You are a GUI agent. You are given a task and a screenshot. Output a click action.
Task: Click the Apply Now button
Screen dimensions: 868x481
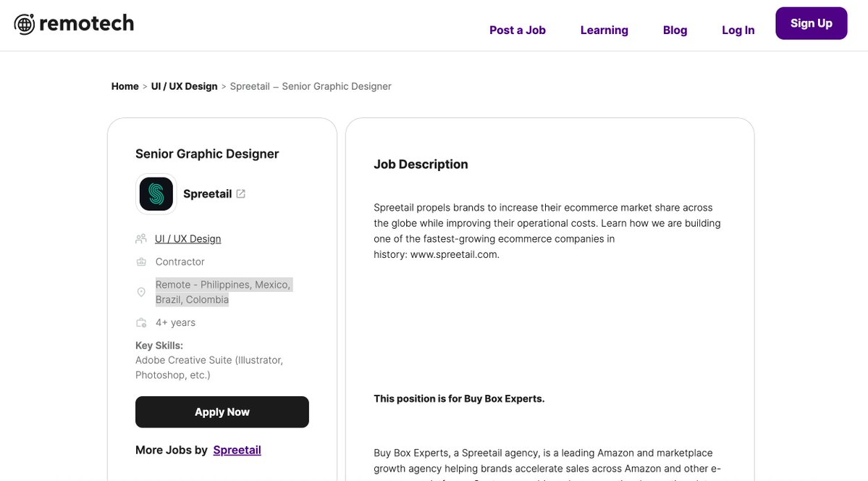[222, 411]
